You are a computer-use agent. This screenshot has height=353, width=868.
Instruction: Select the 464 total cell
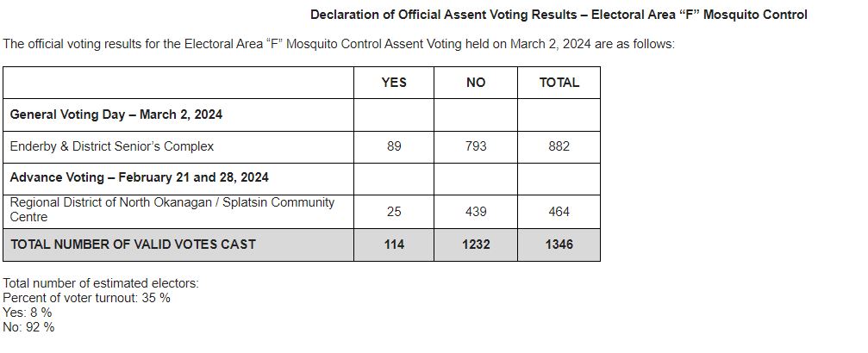[559, 211]
